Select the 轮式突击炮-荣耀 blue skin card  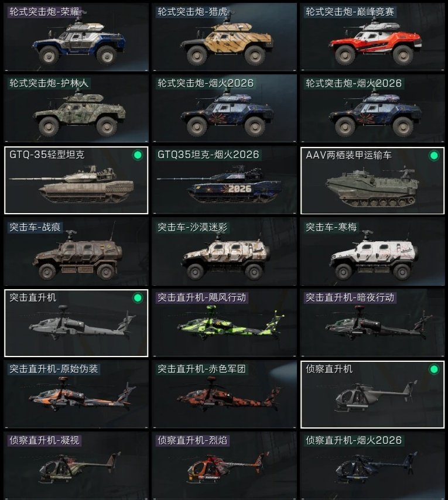[76, 37]
